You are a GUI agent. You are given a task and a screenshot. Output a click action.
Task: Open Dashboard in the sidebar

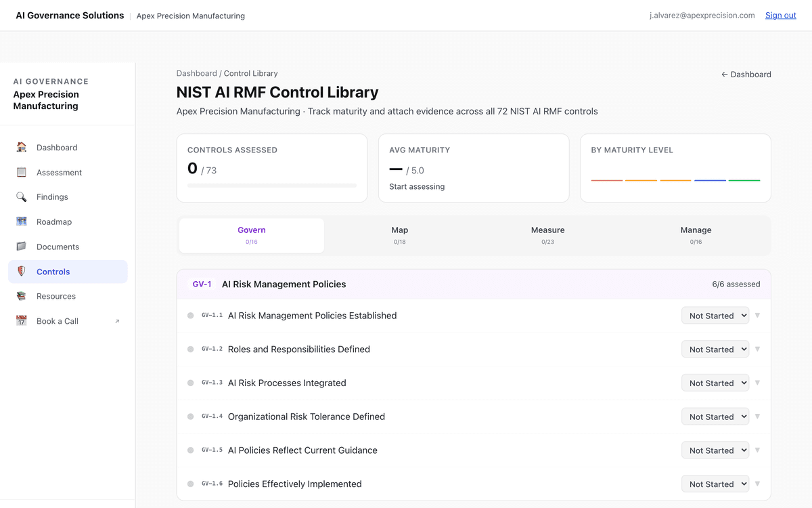(x=68, y=147)
